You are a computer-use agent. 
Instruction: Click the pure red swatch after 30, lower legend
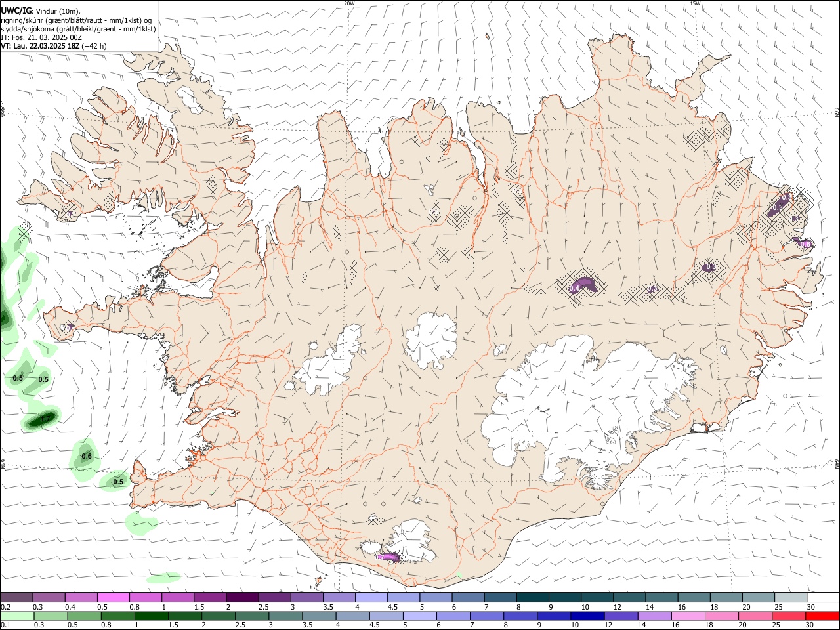(823, 616)
